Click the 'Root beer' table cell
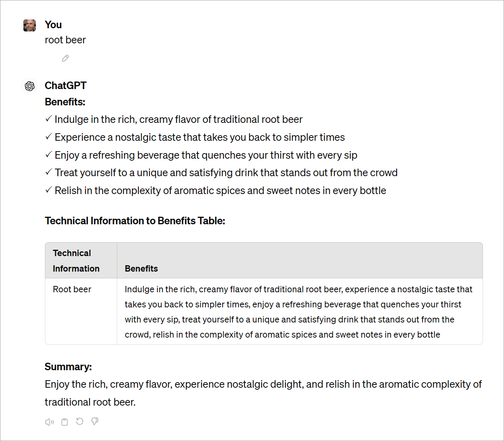This screenshot has height=441, width=504. click(72, 289)
